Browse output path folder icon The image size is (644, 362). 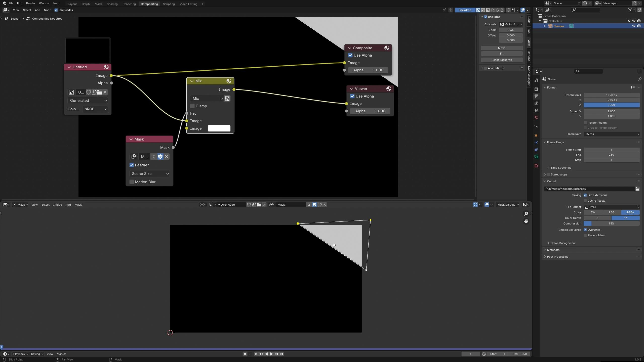click(x=637, y=189)
